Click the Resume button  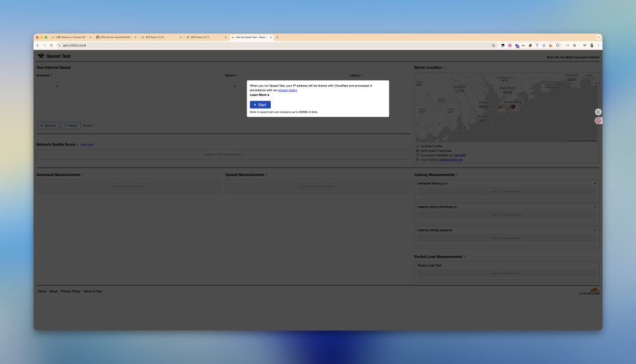point(48,125)
